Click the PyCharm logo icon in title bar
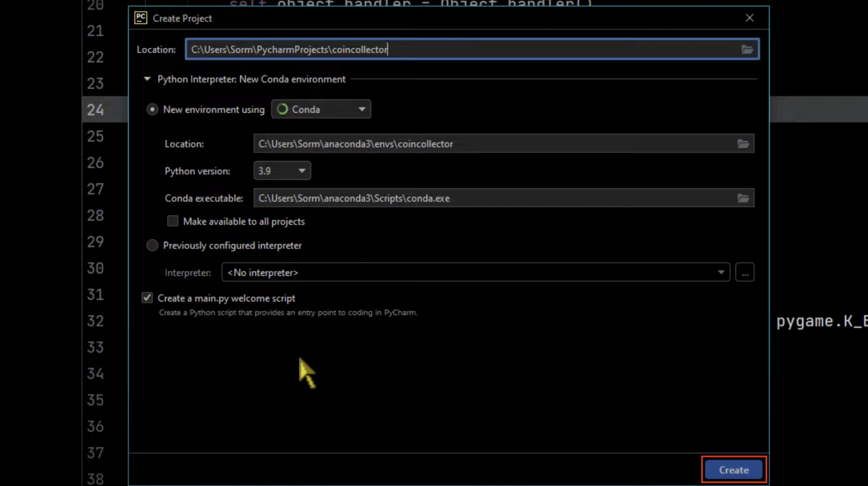Viewport: 868px width, 486px height. (140, 18)
